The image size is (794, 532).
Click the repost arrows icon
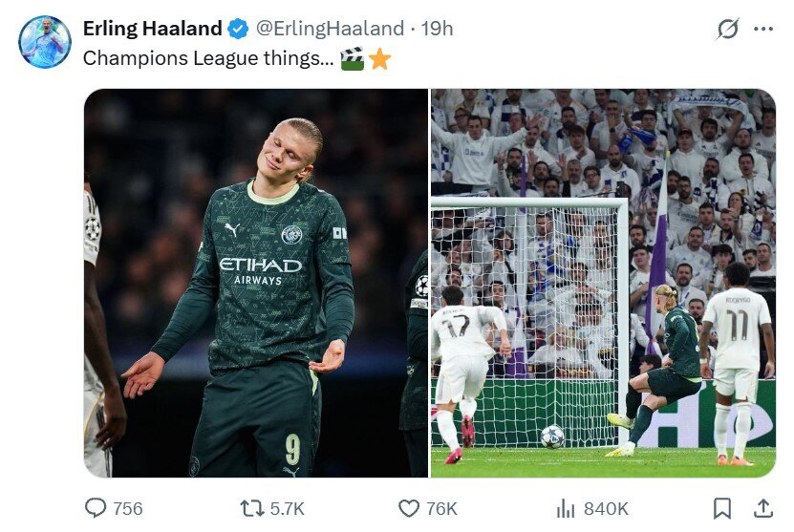252,508
